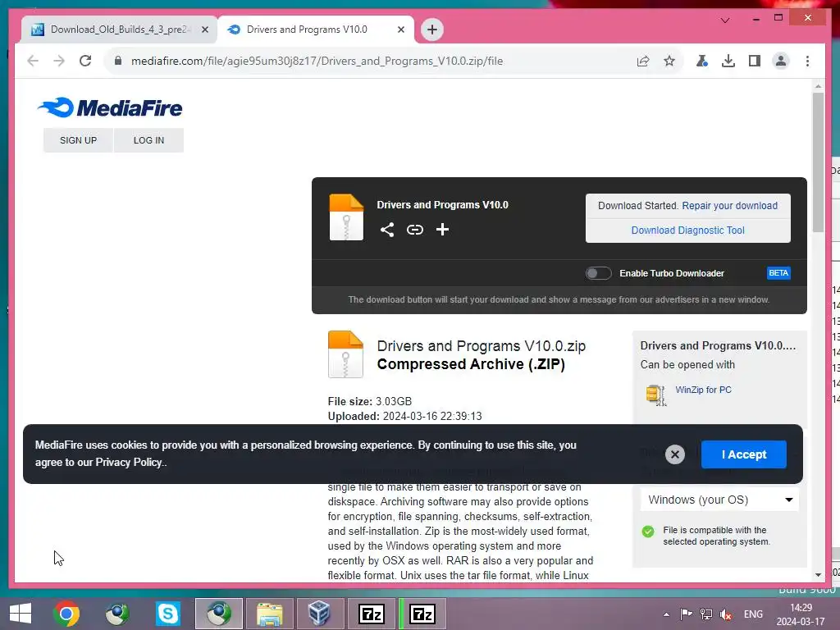Click the orange zip file icon in download box
The width and height of the screenshot is (840, 630).
pos(346,217)
